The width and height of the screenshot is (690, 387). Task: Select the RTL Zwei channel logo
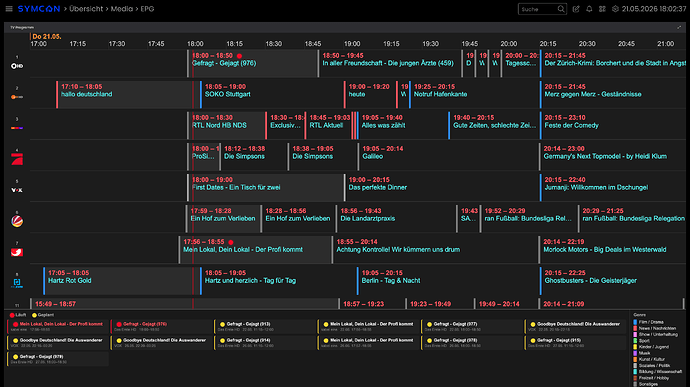pos(17,283)
